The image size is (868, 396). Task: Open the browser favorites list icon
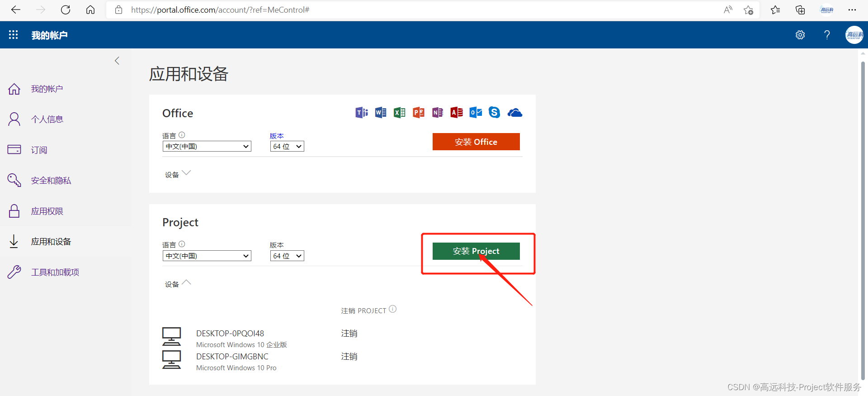point(775,10)
